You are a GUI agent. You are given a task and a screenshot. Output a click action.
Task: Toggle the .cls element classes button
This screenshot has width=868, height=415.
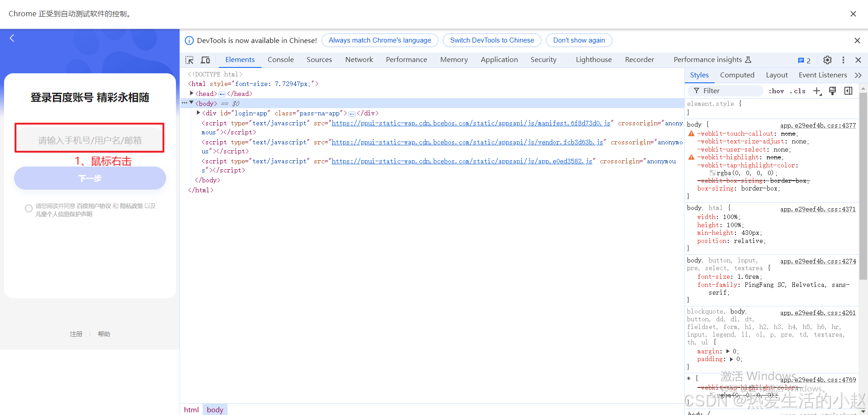coord(798,91)
